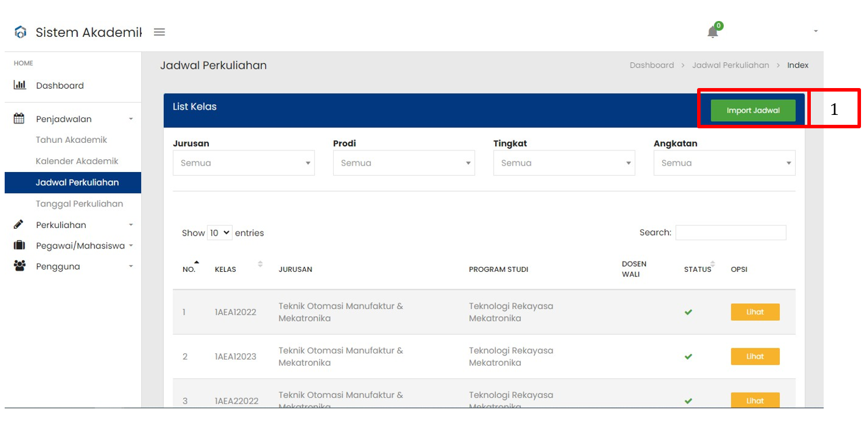This screenshot has width=868, height=424.
Task: Expand the Perkuliahan sidebar menu
Action: pos(73,225)
